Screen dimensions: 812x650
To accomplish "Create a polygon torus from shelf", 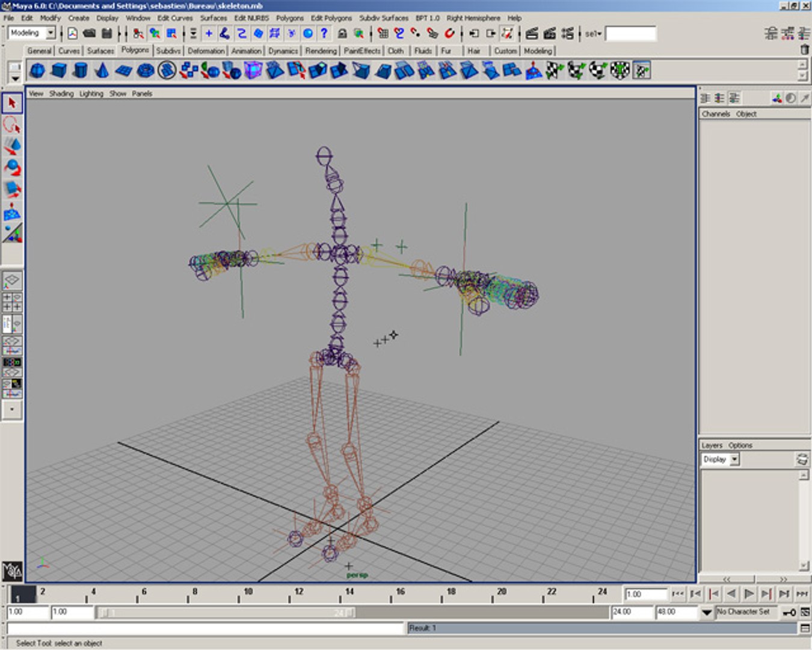I will (x=145, y=70).
